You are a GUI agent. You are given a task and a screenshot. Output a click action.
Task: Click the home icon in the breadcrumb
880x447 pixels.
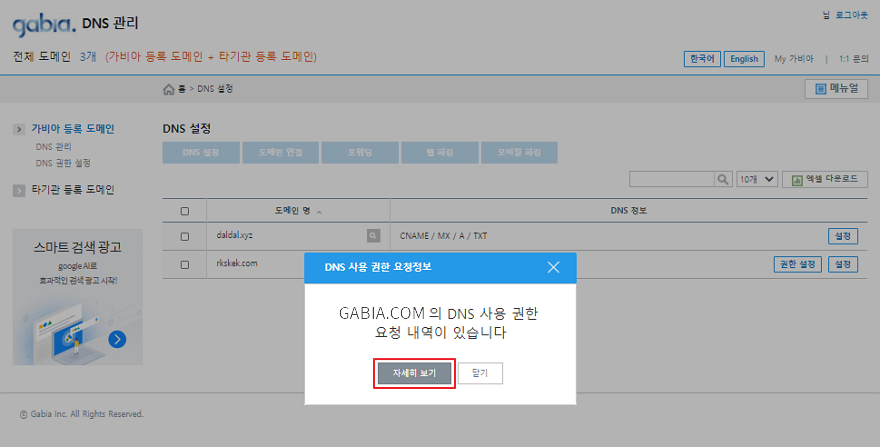pos(168,90)
